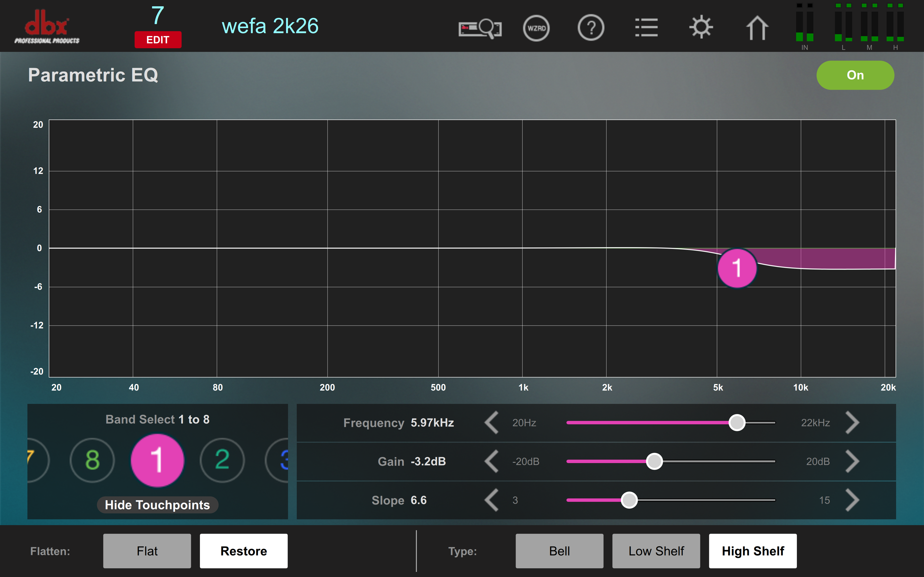Click the Flat flatten button
Viewport: 924px width, 577px height.
pyautogui.click(x=147, y=551)
